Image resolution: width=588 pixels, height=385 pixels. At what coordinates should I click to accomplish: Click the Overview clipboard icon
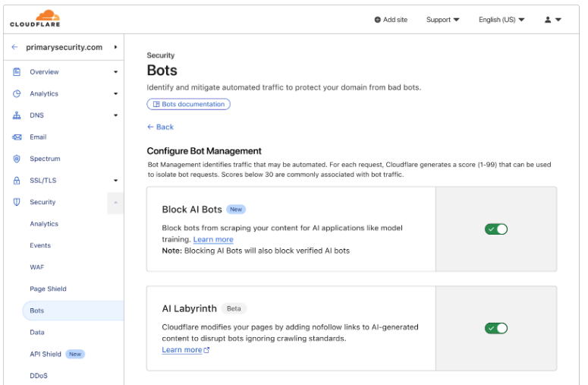[17, 71]
